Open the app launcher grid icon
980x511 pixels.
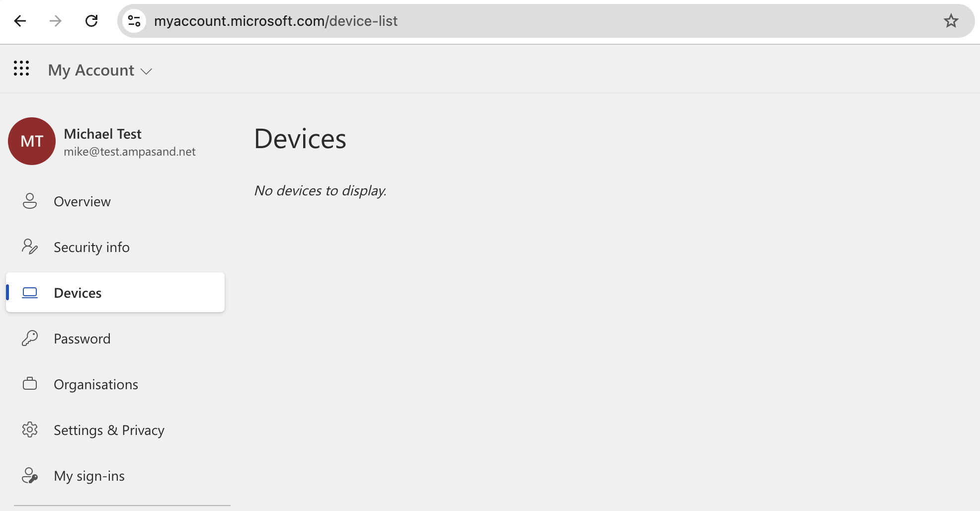21,68
